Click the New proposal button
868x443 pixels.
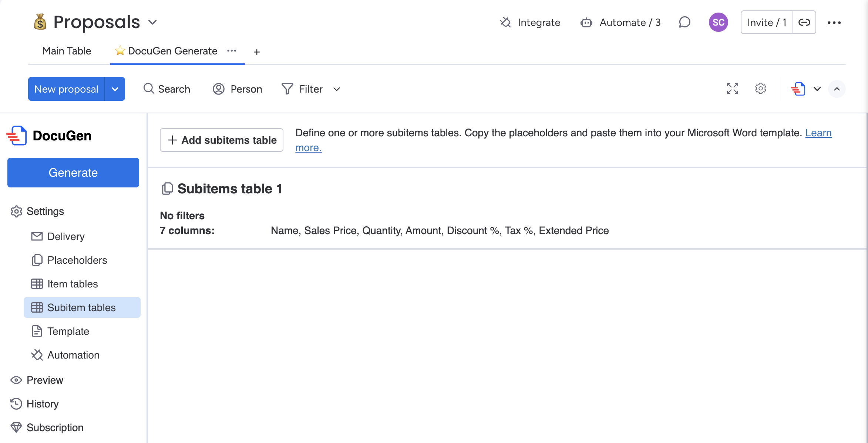coord(66,89)
